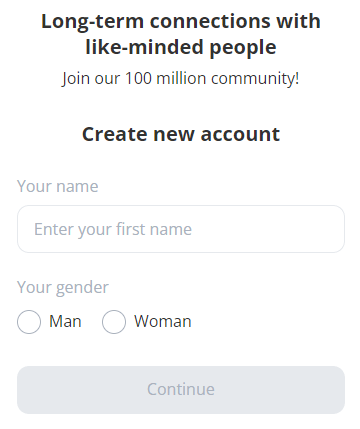This screenshot has width=360, height=429.
Task: Place cursor in the Your name text box
Action: point(181,229)
